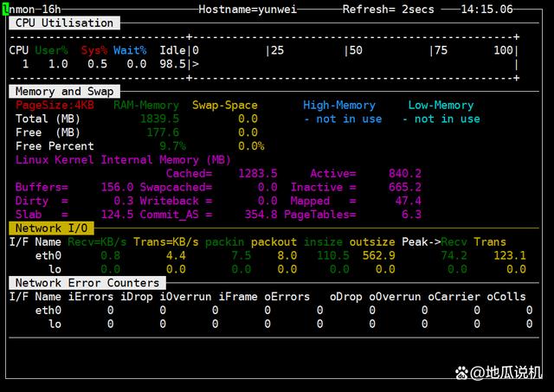The width and height of the screenshot is (554, 392).
Task: Click the 9.7% free percent value
Action: (x=172, y=146)
